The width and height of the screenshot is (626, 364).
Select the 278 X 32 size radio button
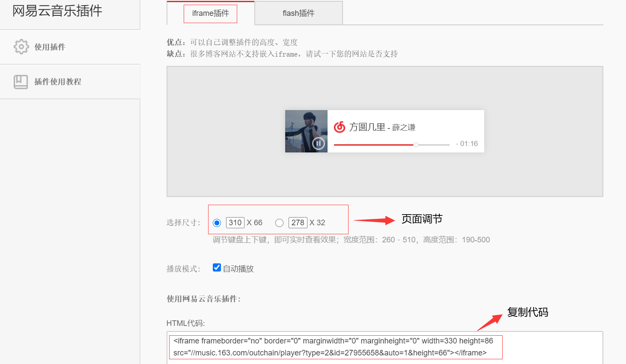tap(280, 223)
